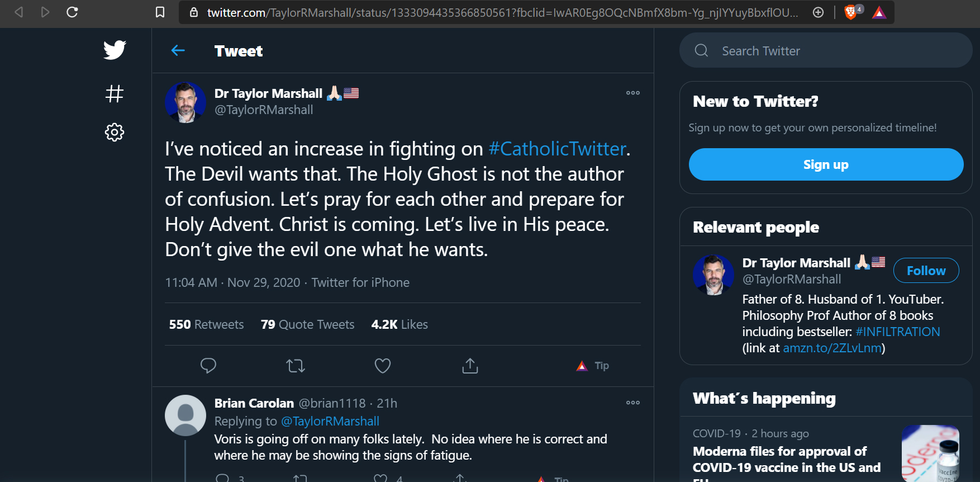Go back with the arrow icon

(x=178, y=51)
